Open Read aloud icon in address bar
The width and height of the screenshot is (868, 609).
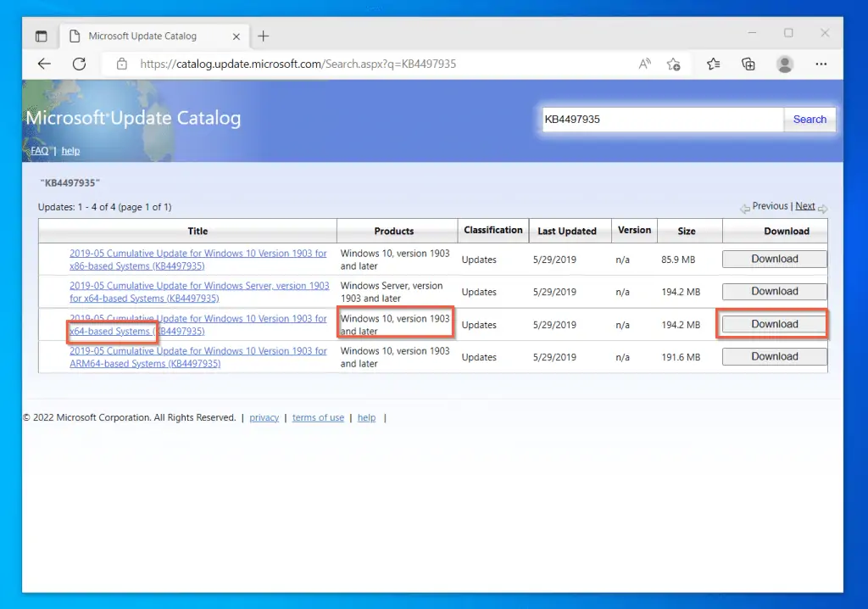(644, 64)
